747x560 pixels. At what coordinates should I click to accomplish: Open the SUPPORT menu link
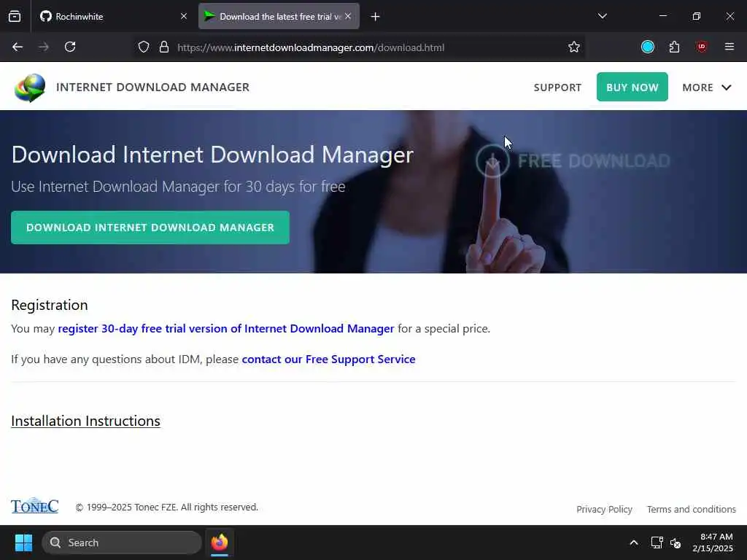coord(557,87)
